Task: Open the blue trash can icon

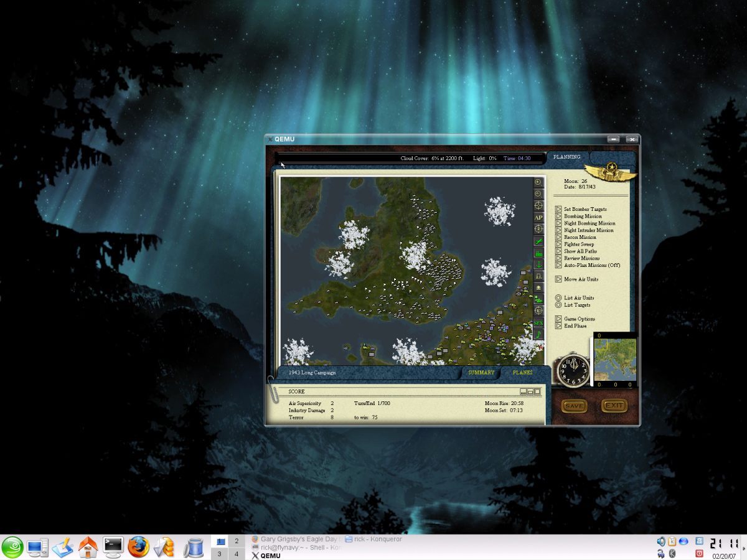Action: pos(194,548)
